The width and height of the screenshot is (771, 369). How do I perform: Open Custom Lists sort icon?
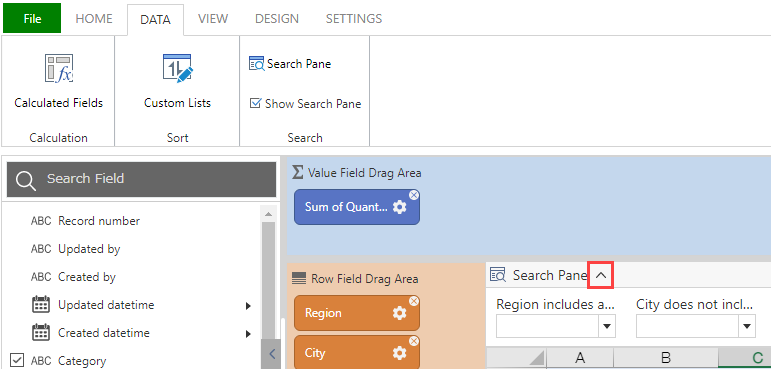click(x=178, y=68)
